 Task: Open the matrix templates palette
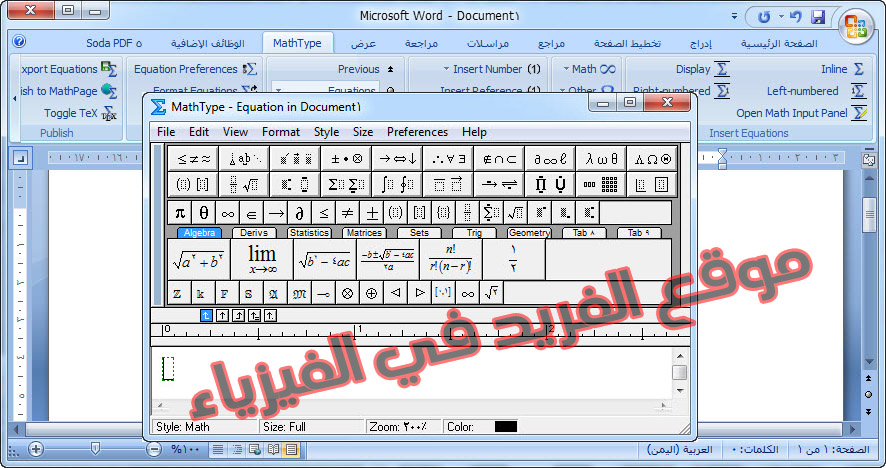coord(601,184)
